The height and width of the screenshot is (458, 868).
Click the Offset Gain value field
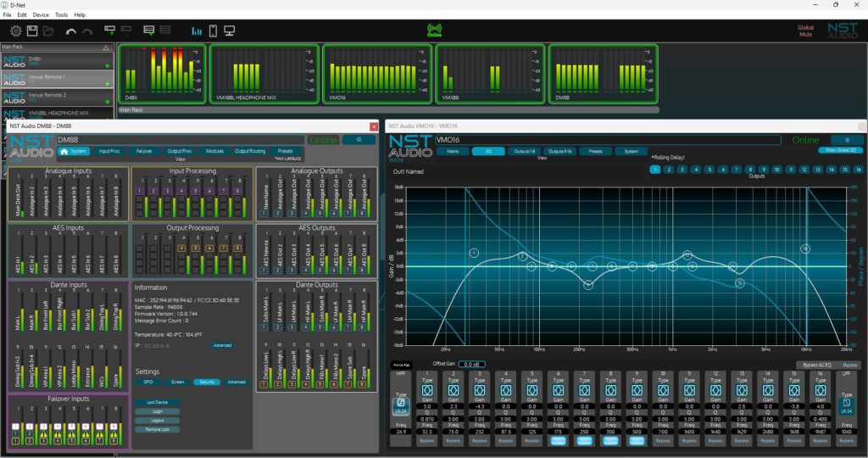(471, 364)
